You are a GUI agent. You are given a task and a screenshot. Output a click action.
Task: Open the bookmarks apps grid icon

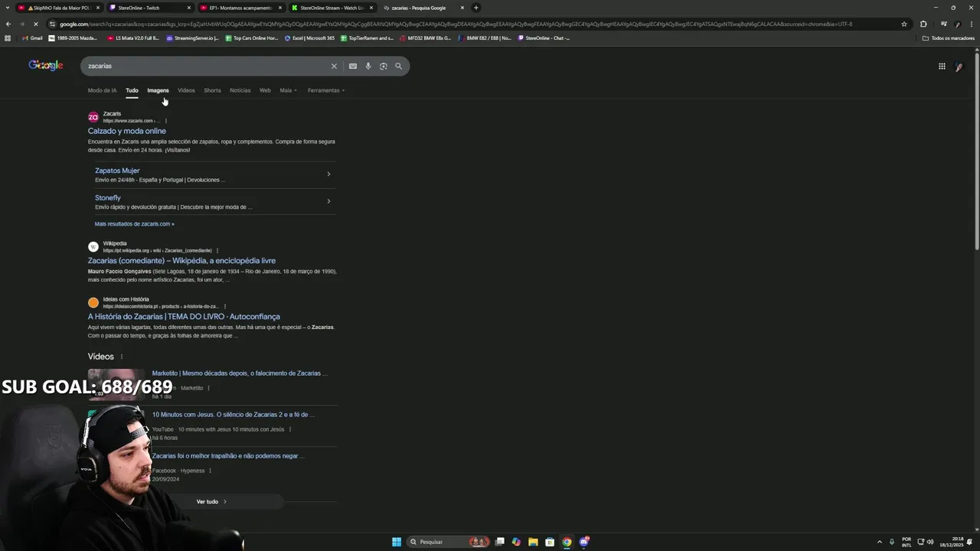(x=8, y=37)
